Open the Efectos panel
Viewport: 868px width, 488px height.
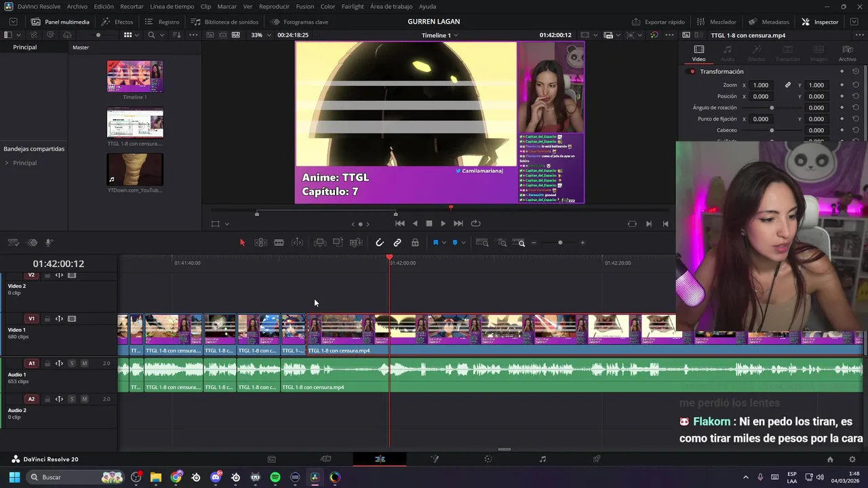[117, 22]
